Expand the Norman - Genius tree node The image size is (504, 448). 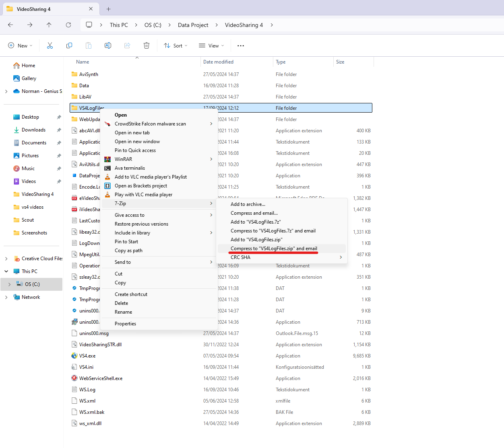coord(6,91)
